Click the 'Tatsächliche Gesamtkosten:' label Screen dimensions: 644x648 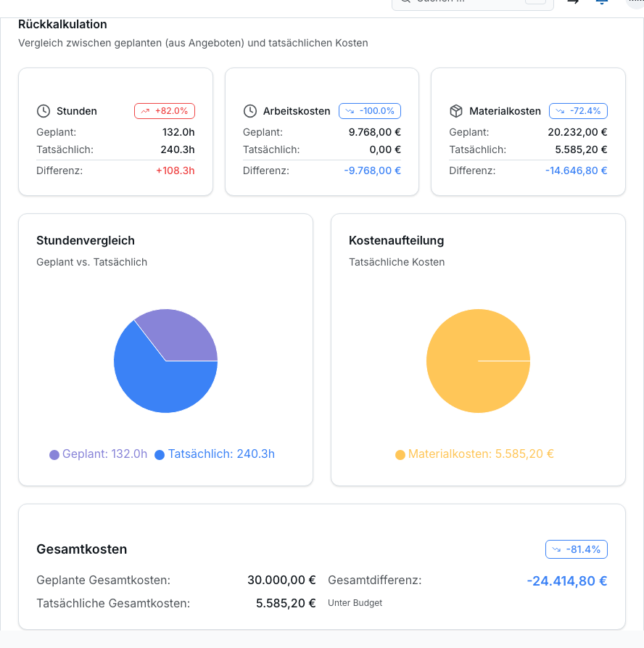(x=113, y=603)
